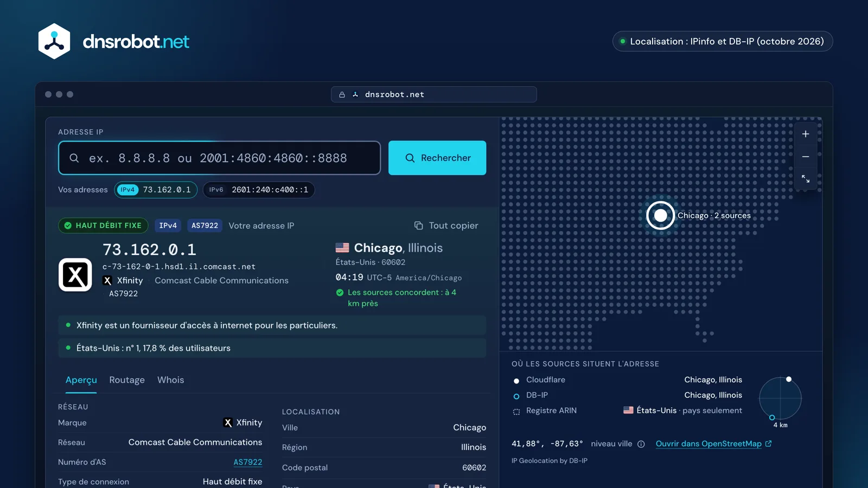Viewport: 868px width, 488px height.
Task: Click the HAUT DÉBIT FIXE badge
Action: click(103, 226)
